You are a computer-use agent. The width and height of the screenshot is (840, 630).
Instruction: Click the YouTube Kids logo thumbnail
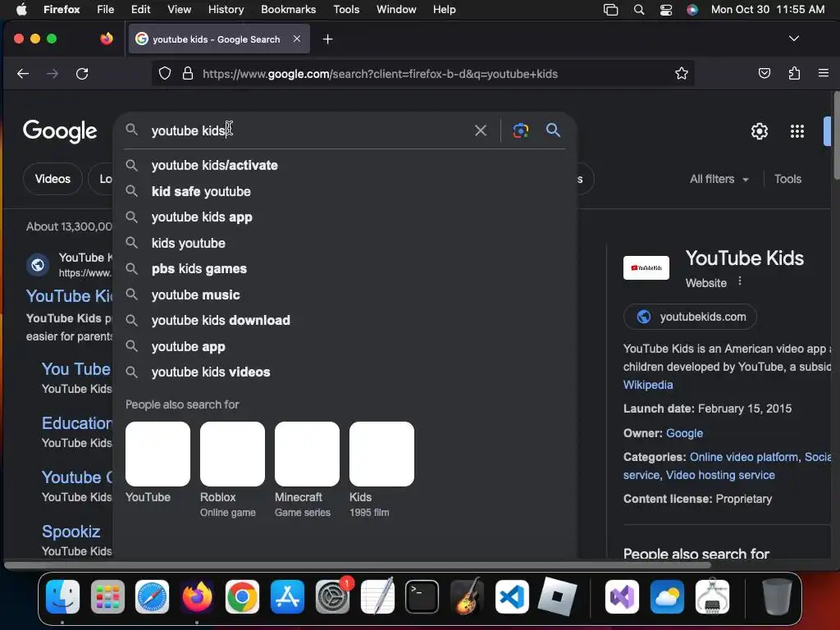tap(646, 268)
